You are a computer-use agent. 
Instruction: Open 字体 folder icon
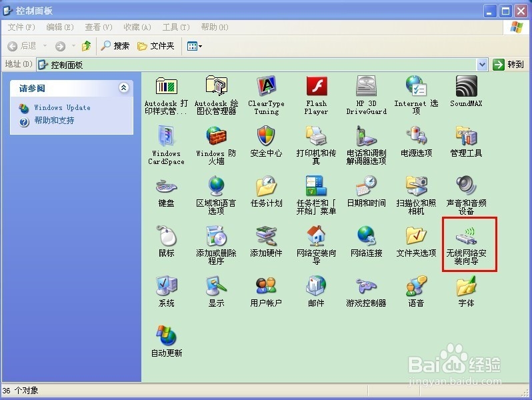466,285
